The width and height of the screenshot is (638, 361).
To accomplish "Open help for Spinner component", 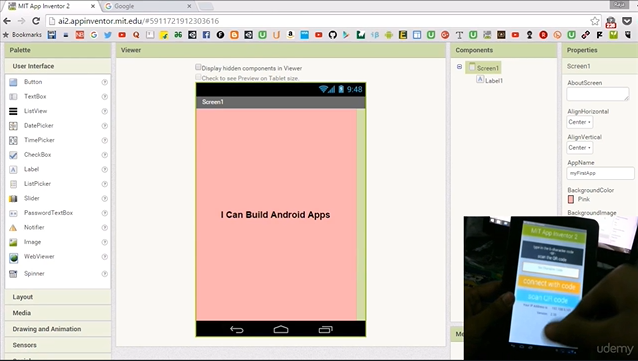I will [x=105, y=274].
